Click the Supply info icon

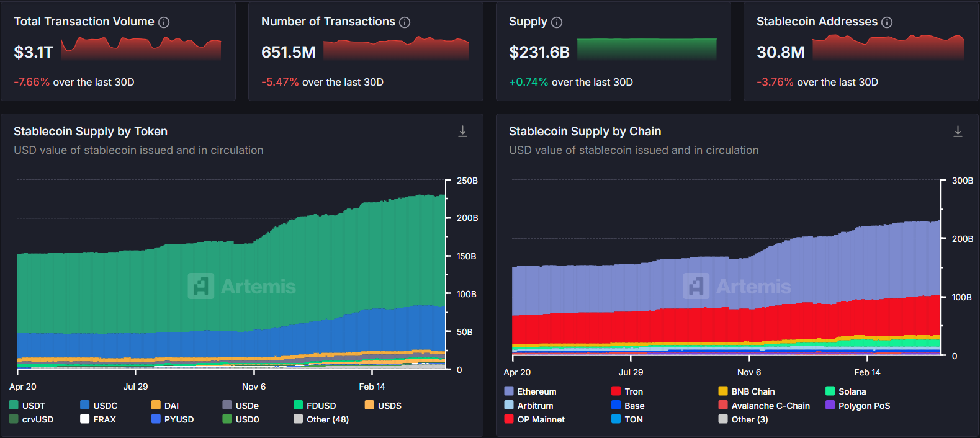click(x=557, y=22)
